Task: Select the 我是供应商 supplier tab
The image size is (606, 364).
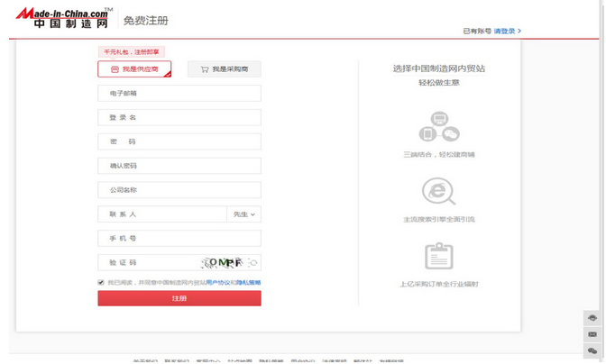Action: (134, 69)
